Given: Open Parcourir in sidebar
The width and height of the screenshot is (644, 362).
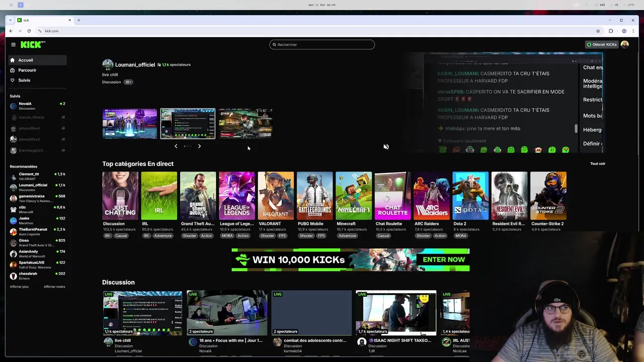Looking at the screenshot, I should pyautogui.click(x=37, y=70).
